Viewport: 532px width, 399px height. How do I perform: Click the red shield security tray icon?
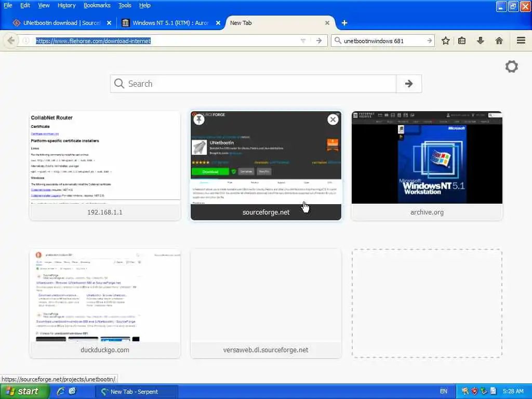[474, 391]
